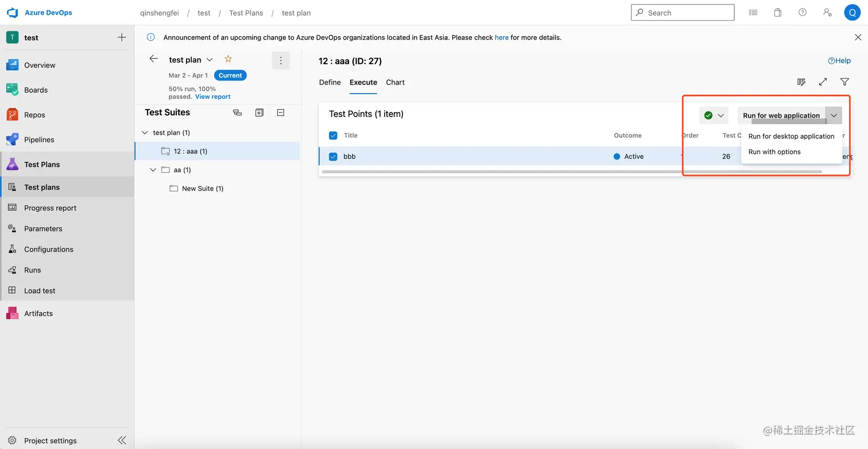Click the bbb test point title
The image size is (868, 449).
tap(350, 156)
